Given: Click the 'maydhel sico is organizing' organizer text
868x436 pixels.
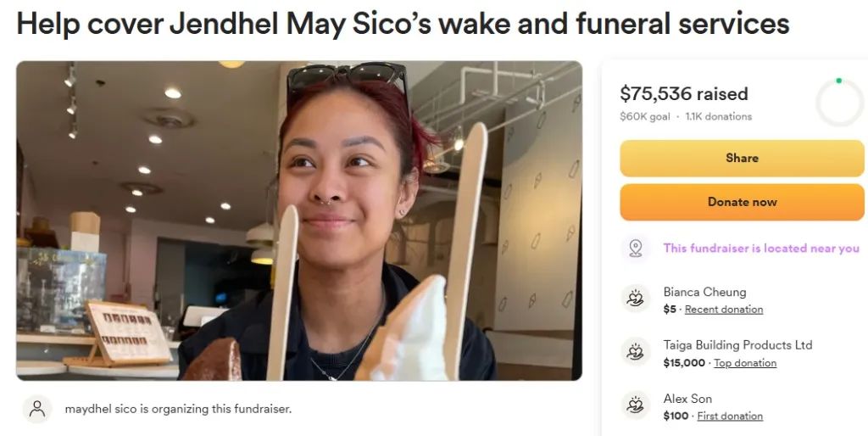Looking at the screenshot, I should tap(178, 409).
